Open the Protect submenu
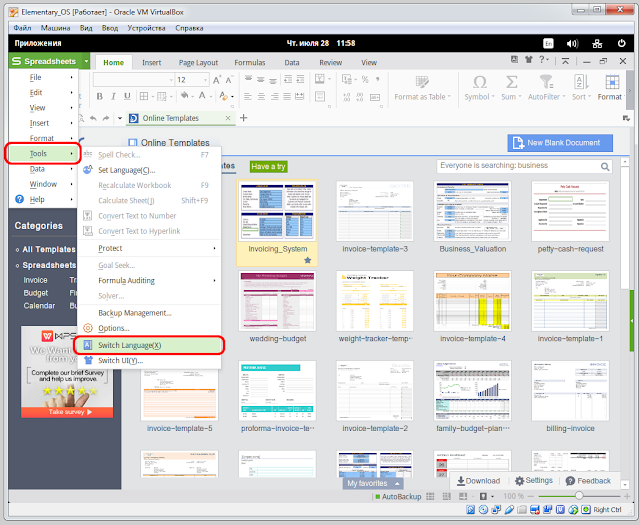This screenshot has height=525, width=640. 149,248
